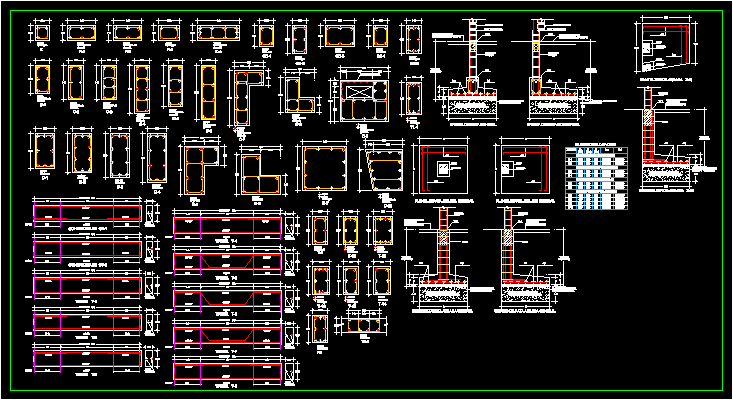Image resolution: width=733 pixels, height=400 pixels.
Task: Select the smallest square column section at top-left
Action: pyautogui.click(x=42, y=33)
